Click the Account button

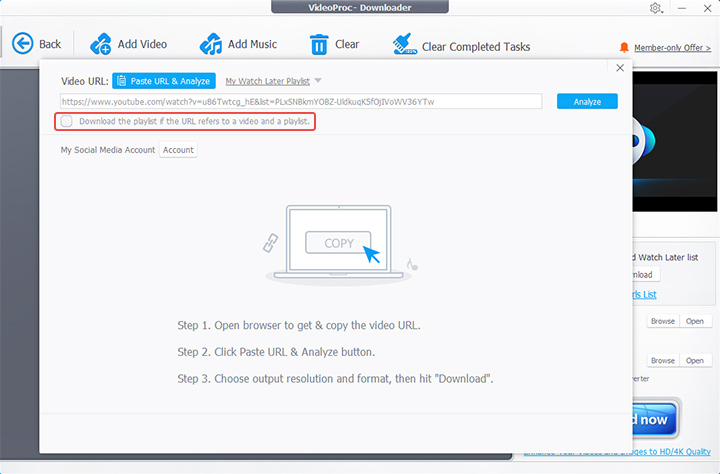[178, 150]
